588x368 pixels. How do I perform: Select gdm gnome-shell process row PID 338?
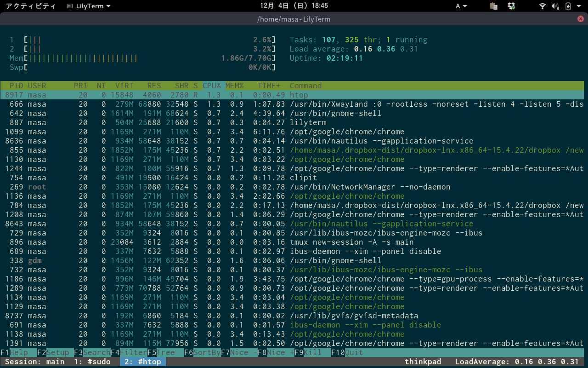click(292, 260)
